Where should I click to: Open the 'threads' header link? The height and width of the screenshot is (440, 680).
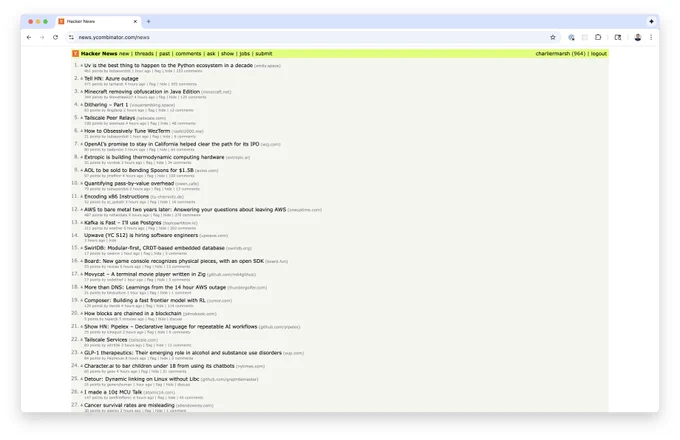[144, 54]
